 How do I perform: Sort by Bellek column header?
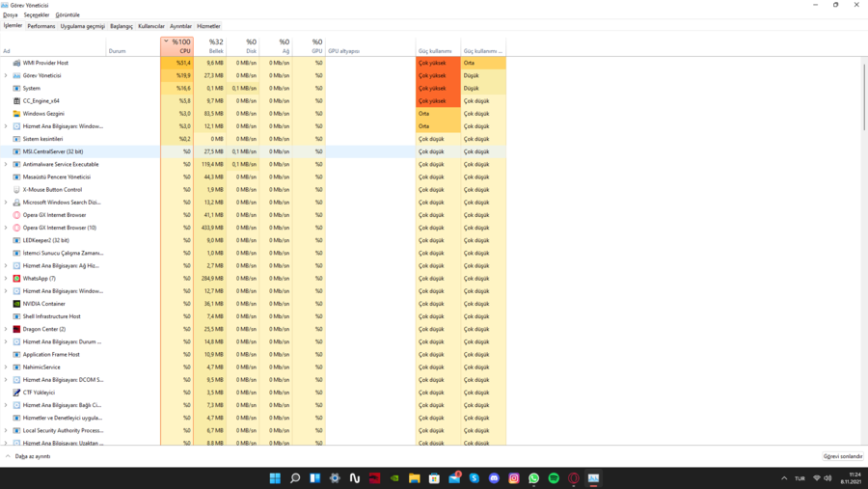click(x=210, y=46)
